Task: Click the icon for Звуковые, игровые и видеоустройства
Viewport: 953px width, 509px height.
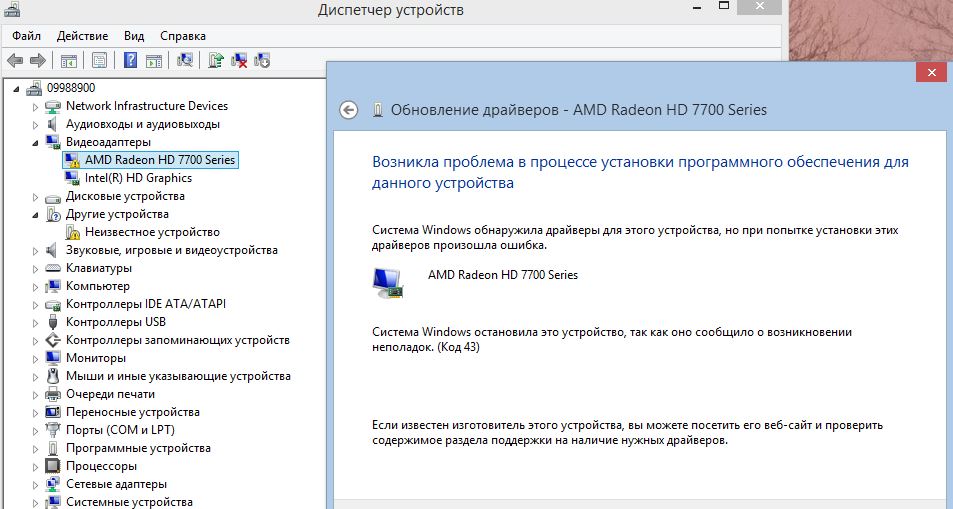Action: point(53,250)
